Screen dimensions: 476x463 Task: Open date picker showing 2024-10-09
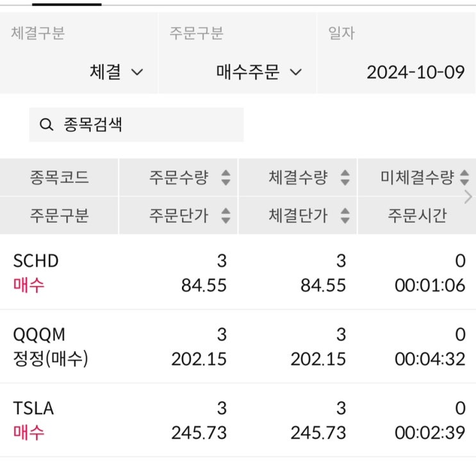(x=415, y=72)
